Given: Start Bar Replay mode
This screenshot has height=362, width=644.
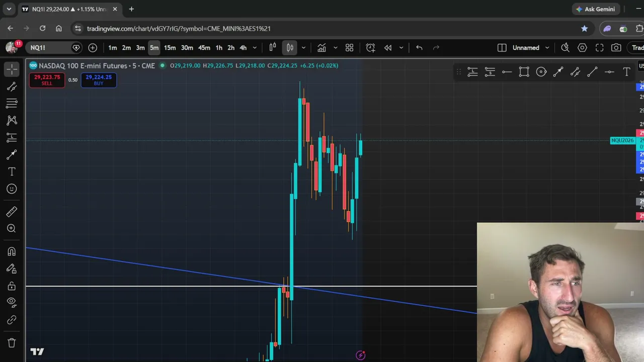Looking at the screenshot, I should (388, 48).
